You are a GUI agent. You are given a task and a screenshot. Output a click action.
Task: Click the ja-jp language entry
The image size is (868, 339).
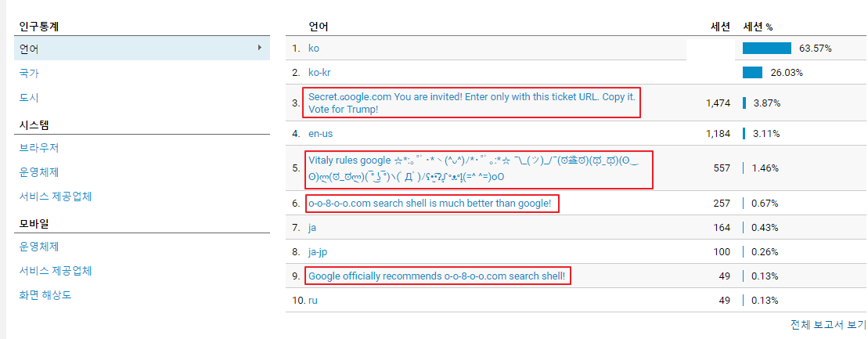[319, 252]
